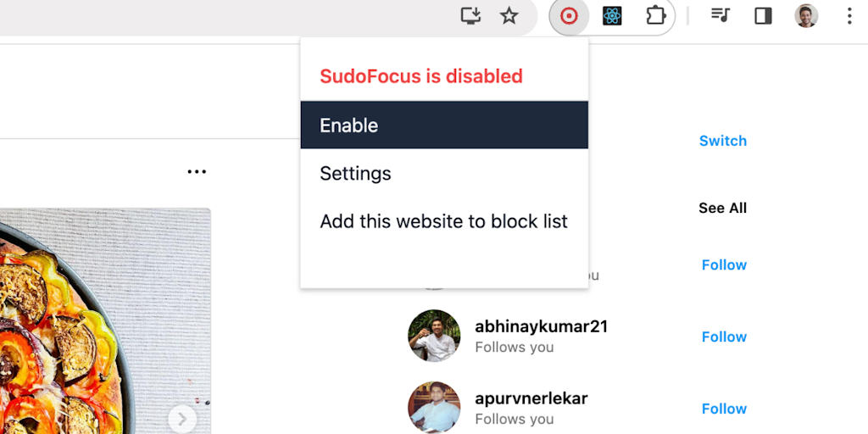Go to next photo in post
This screenshot has width=868, height=434.
click(182, 418)
